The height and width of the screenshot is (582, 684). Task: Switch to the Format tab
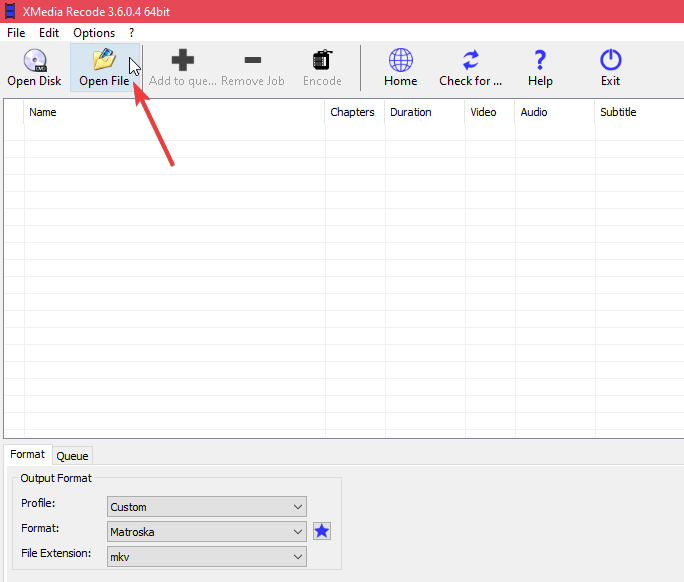[x=27, y=454]
